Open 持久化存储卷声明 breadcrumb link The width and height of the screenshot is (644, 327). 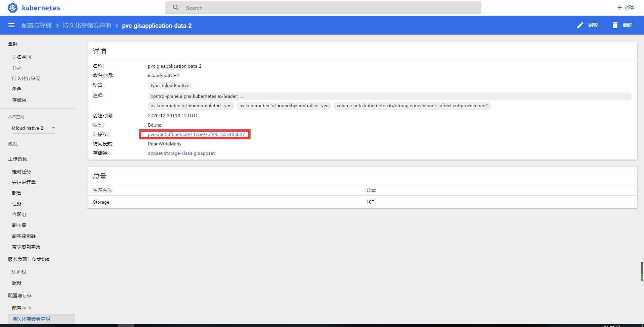coord(87,25)
